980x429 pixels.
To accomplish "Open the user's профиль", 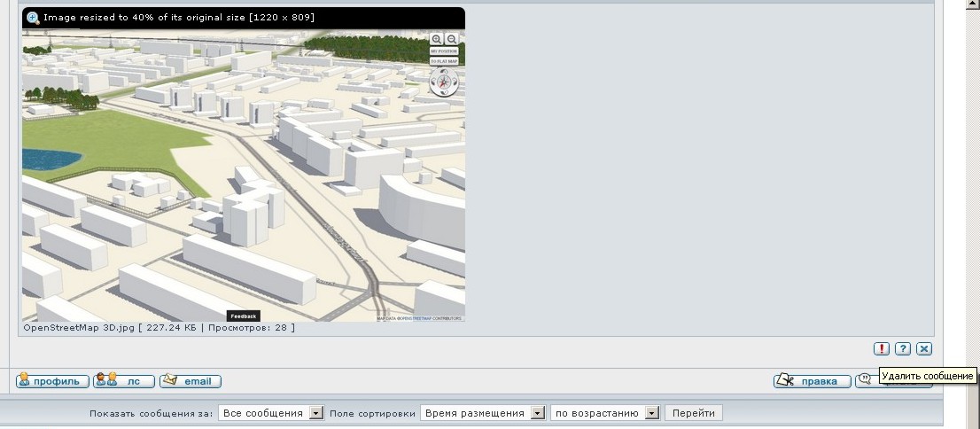I will (52, 381).
